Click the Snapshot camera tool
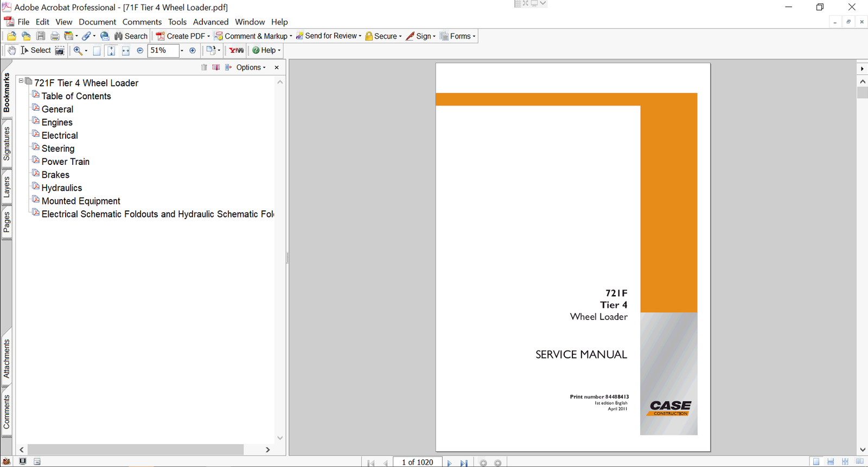Screen dimensions: 868x467 point(60,50)
